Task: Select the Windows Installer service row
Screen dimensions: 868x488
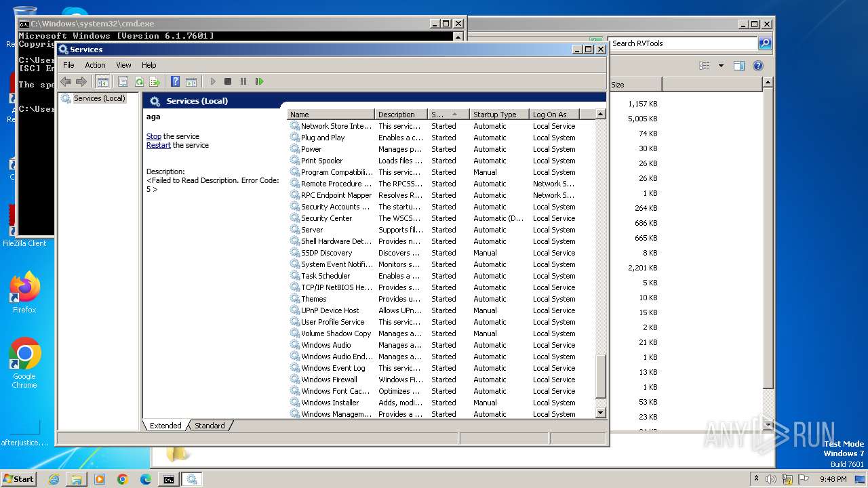Action: pyautogui.click(x=441, y=403)
